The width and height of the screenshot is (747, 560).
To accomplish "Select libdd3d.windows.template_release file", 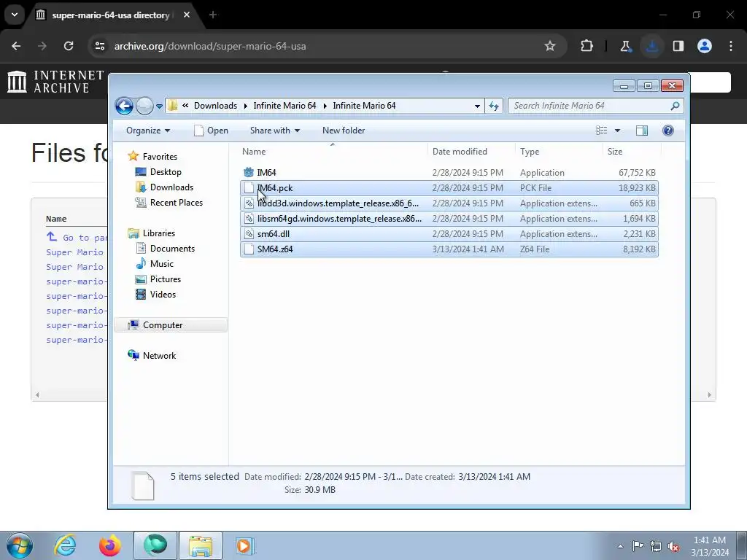I will [449, 203].
